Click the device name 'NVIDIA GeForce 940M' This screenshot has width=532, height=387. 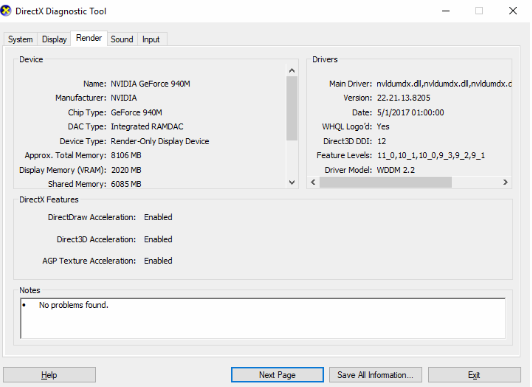(x=150, y=84)
